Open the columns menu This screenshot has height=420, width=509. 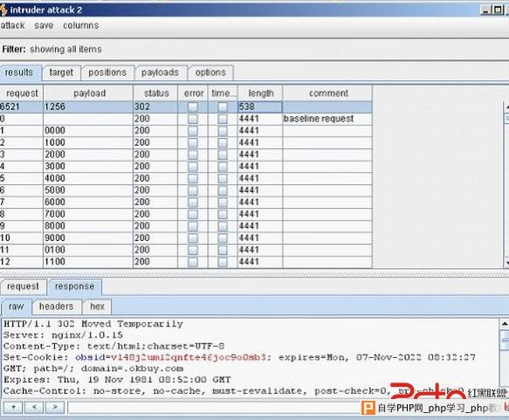tap(81, 25)
